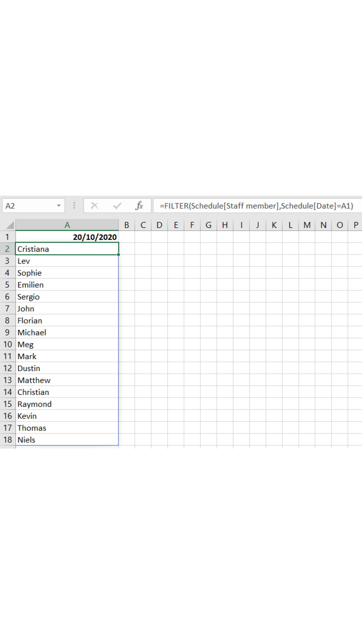The height and width of the screenshot is (644, 362).
Task: Select the cell containing Cristiana
Action: pos(67,249)
